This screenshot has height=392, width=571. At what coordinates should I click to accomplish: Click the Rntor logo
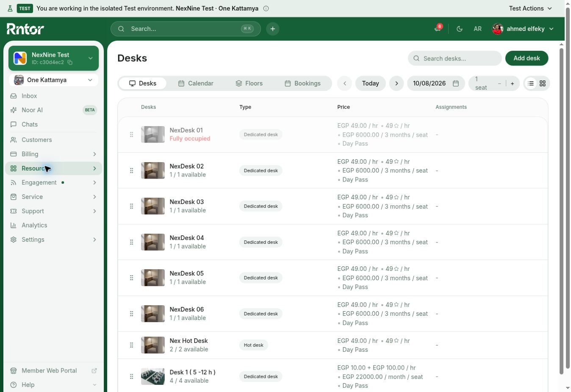[25, 29]
